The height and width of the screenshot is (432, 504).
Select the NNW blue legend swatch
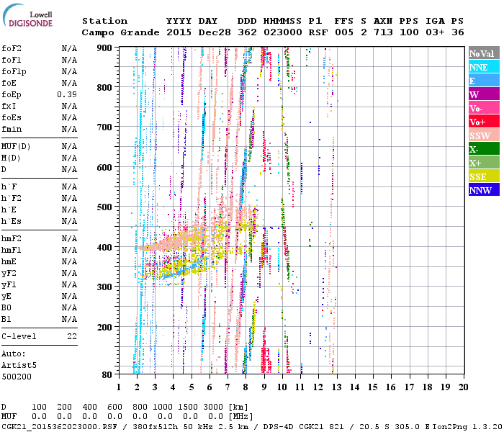coord(484,189)
